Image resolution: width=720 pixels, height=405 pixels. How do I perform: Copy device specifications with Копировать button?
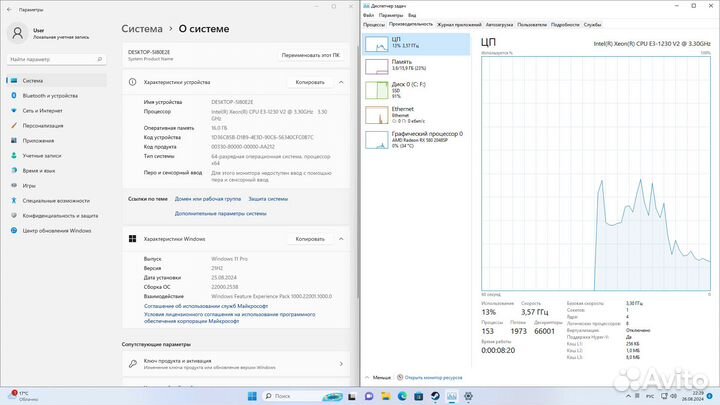(x=310, y=82)
